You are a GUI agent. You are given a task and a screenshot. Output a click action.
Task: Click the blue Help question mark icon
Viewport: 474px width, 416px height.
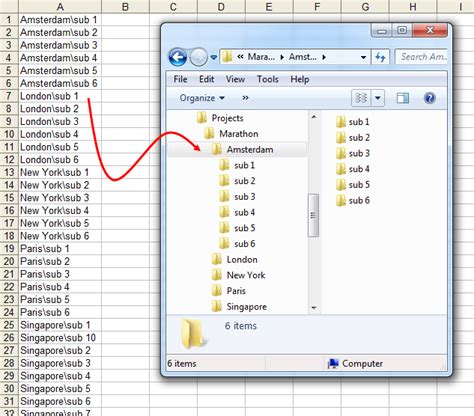pos(429,98)
